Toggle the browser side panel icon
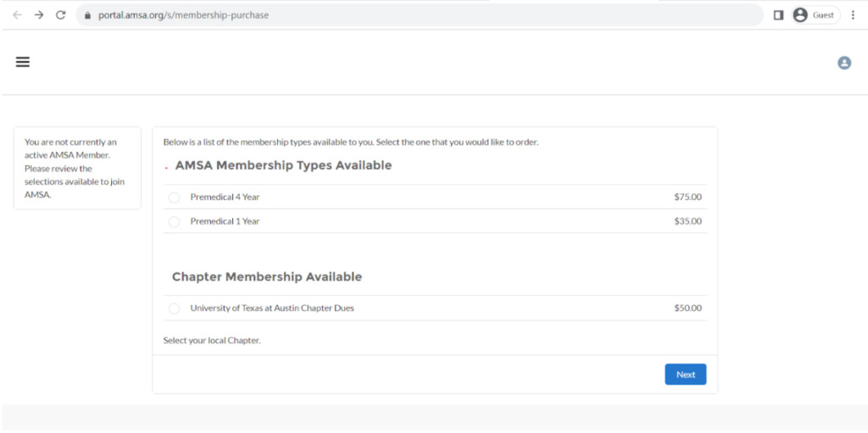868x433 pixels. coord(778,15)
